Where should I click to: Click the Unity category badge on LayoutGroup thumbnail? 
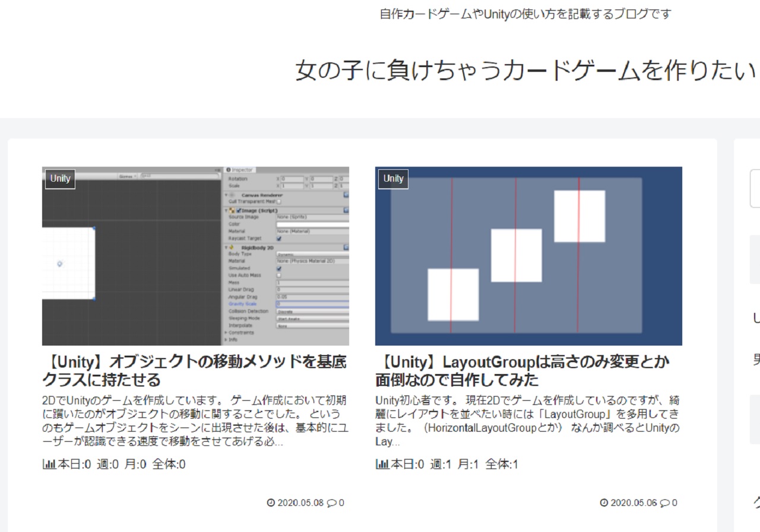pyautogui.click(x=393, y=179)
